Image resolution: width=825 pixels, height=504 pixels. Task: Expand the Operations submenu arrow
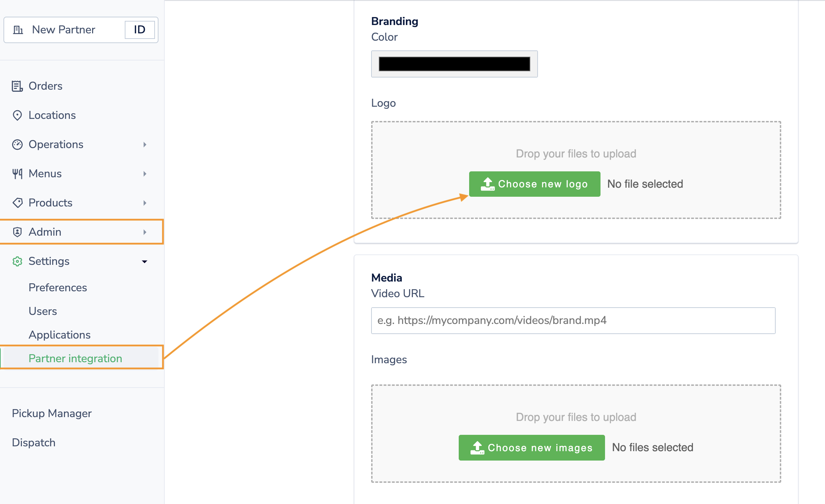click(x=145, y=144)
